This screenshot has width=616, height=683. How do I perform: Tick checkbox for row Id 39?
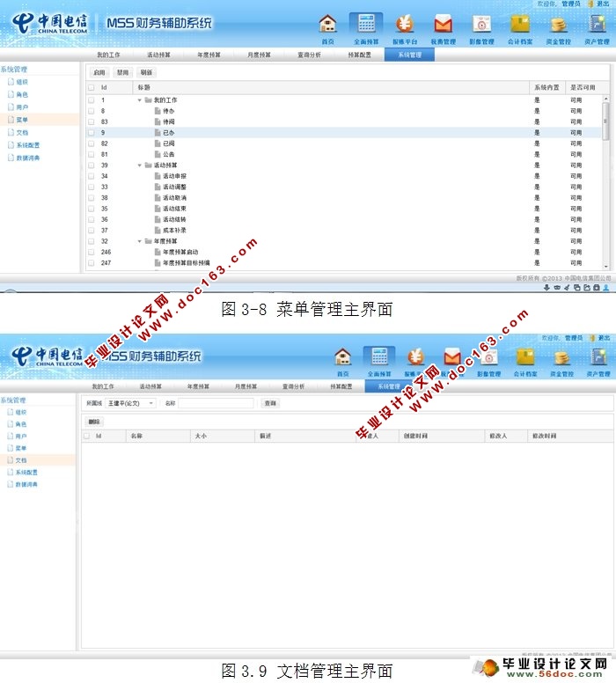(91, 165)
